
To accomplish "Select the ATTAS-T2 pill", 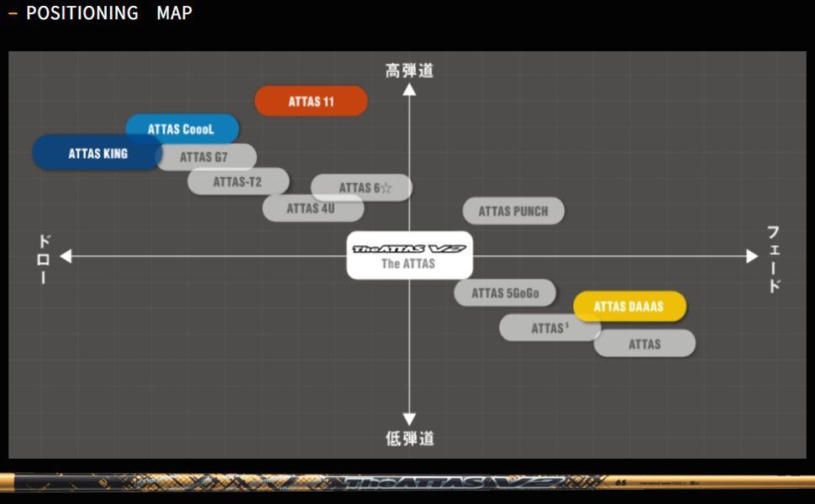I will pyautogui.click(x=238, y=181).
